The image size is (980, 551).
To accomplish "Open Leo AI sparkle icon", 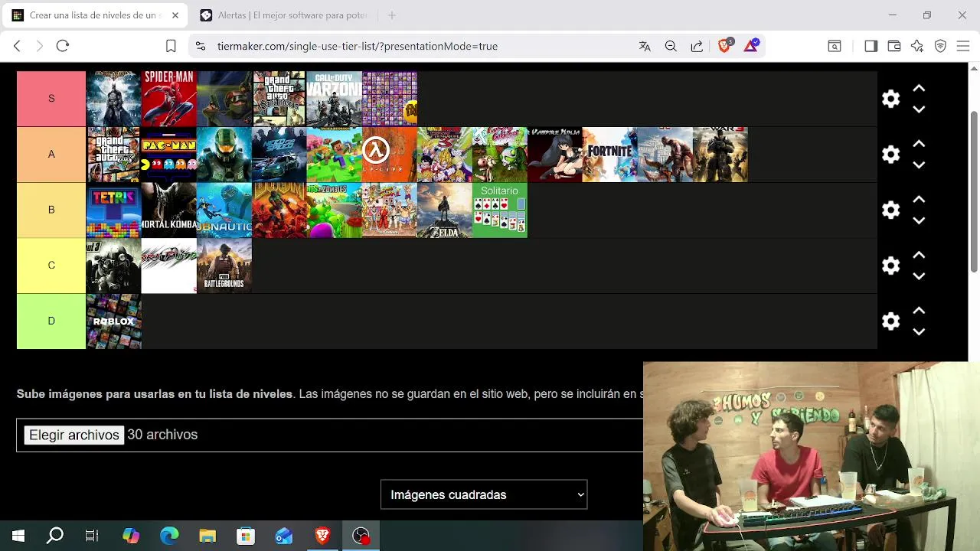I will 917,46.
